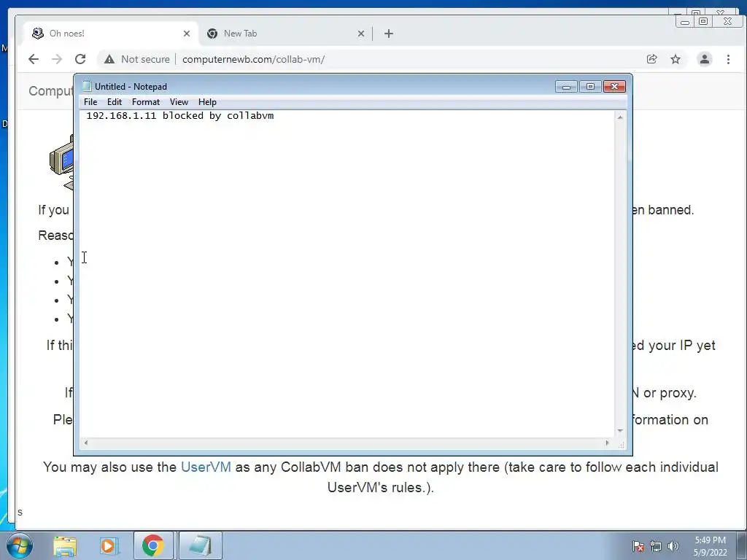
Task: Switch to Chrome via its taskbar icon
Action: [153, 545]
